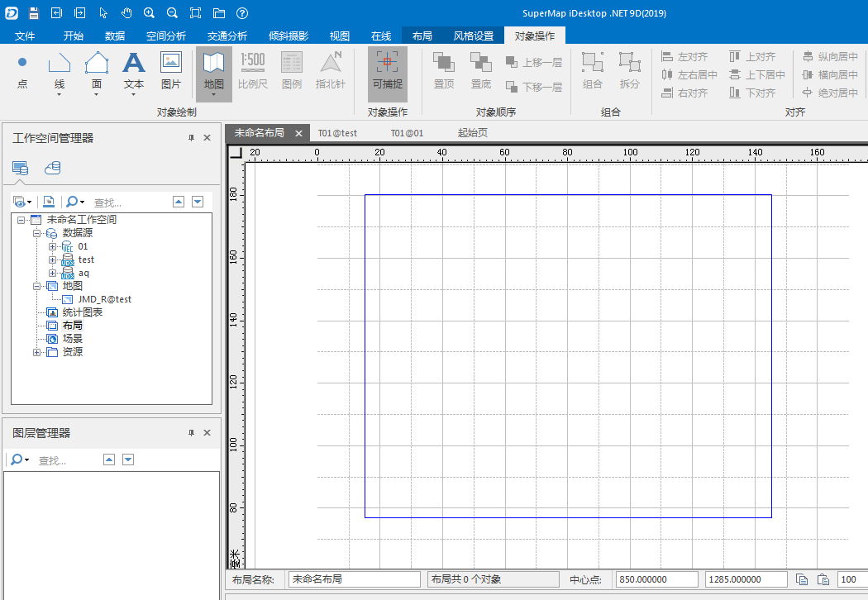Close the 未命名布局 document tab
Screen dimensions: 868x600
click(x=299, y=133)
